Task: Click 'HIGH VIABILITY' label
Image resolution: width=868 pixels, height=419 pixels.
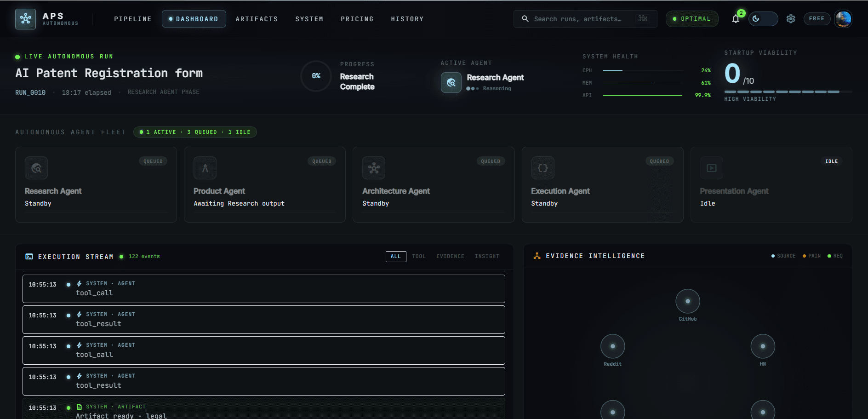Action: pyautogui.click(x=750, y=99)
